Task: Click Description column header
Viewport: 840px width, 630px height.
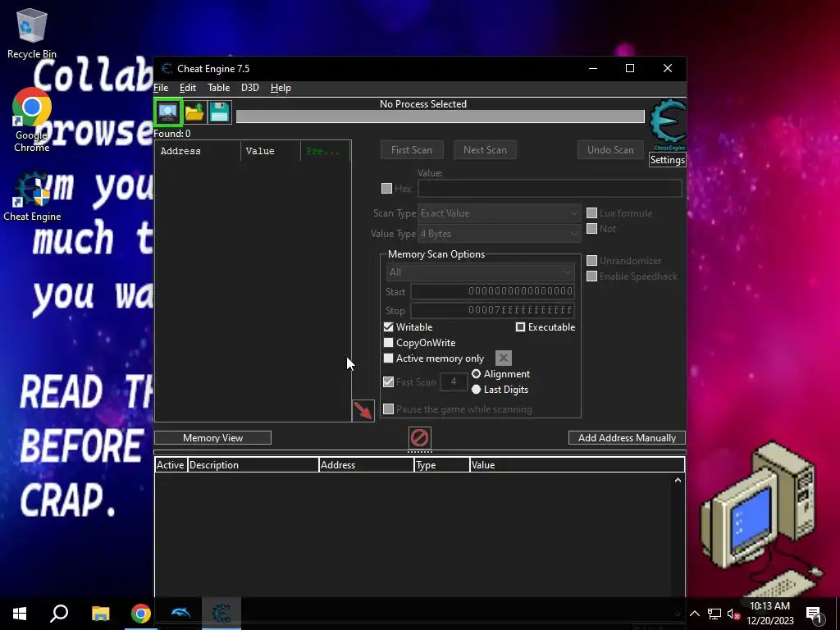Action: tap(253, 465)
